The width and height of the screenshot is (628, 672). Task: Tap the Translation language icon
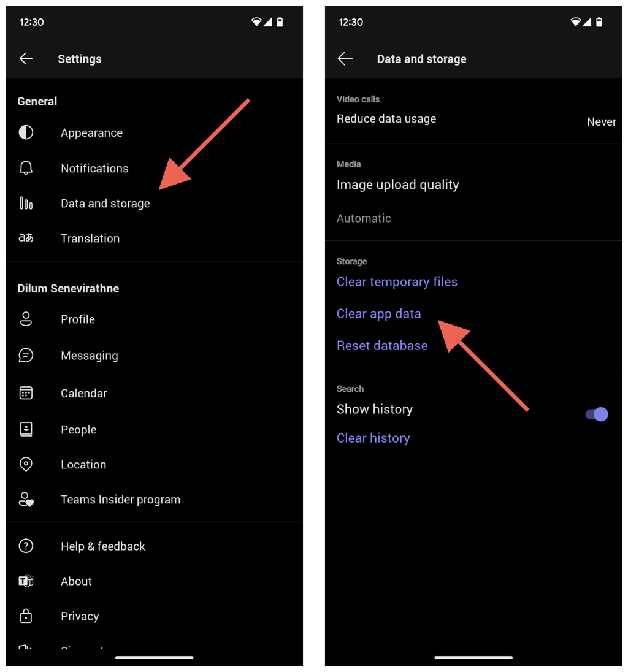(x=26, y=238)
